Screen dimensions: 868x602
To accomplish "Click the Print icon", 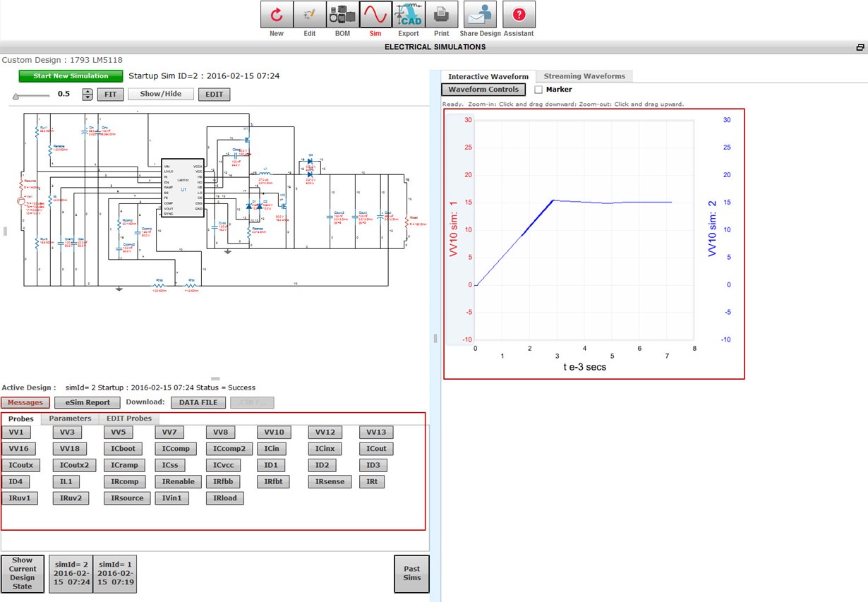I will point(442,14).
